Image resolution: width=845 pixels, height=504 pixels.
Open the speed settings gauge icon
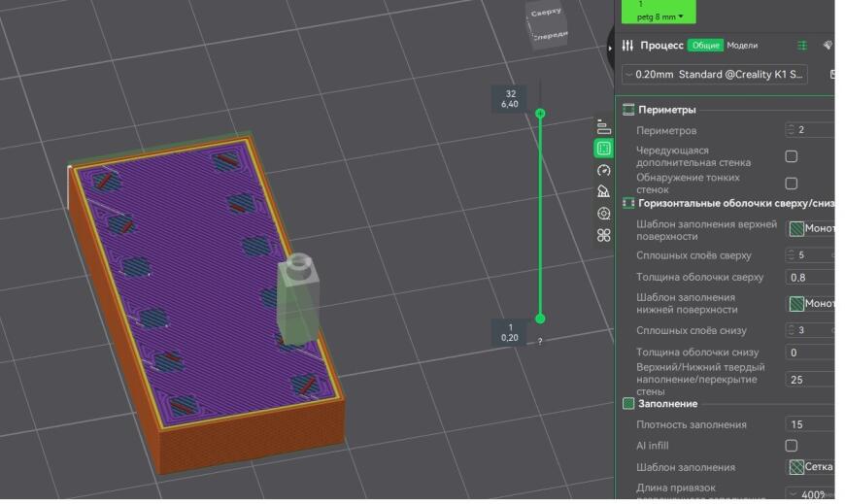click(x=603, y=170)
